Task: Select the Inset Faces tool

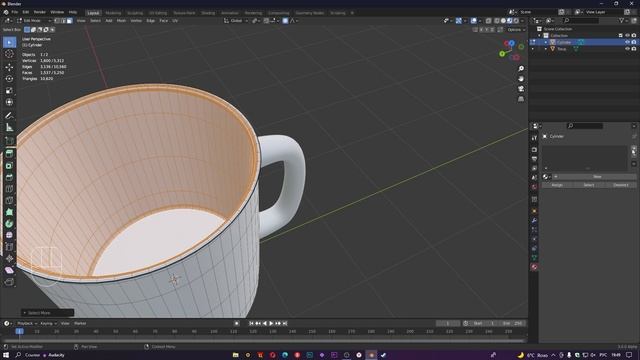Action: coord(9,166)
